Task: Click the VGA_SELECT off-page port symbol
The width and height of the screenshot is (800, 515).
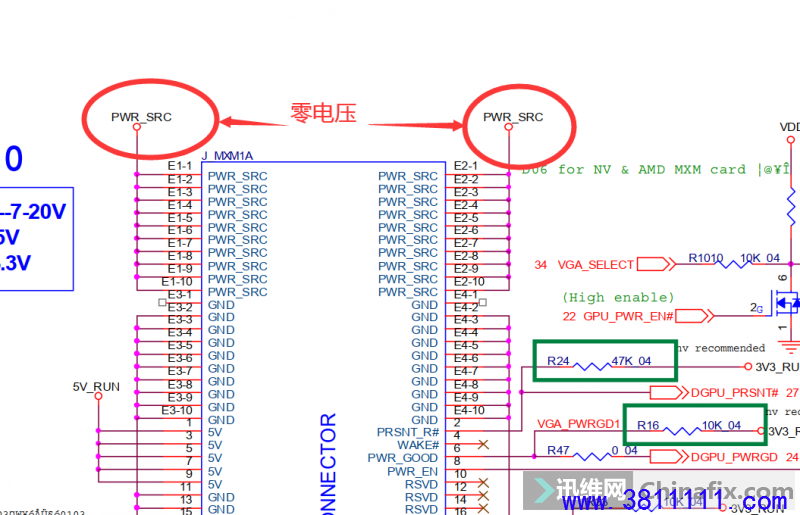Action: coord(656,264)
